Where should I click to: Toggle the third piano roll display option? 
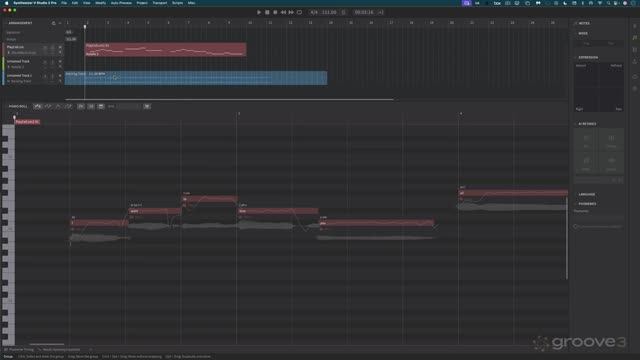(101, 106)
